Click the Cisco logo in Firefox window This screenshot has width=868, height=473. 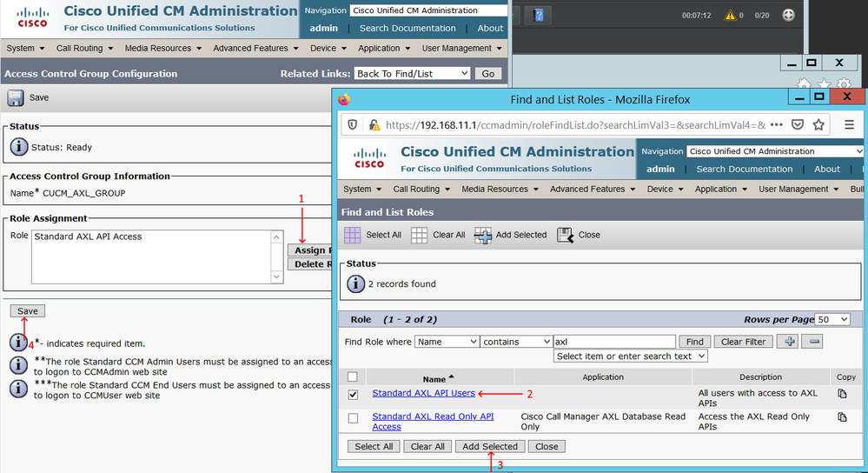pos(369,158)
